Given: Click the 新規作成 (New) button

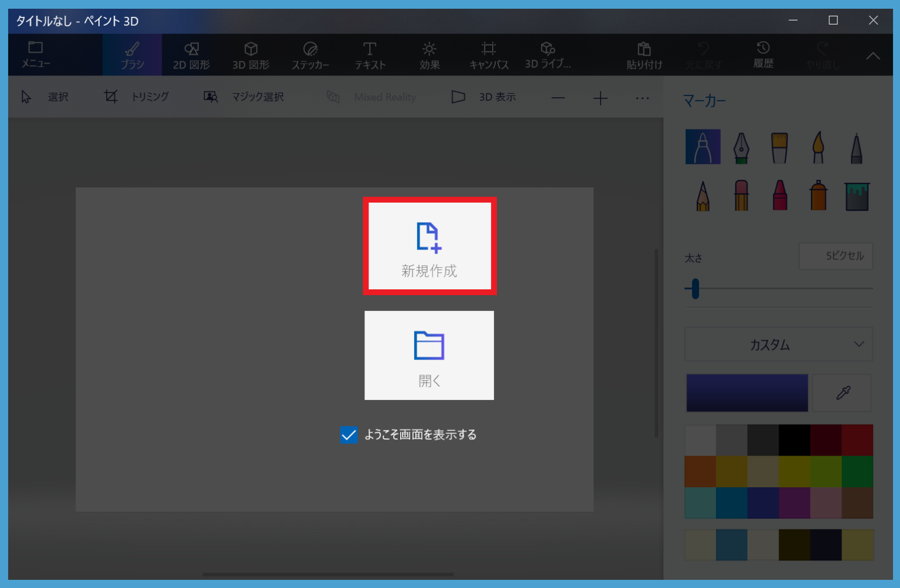Looking at the screenshot, I should click(429, 246).
